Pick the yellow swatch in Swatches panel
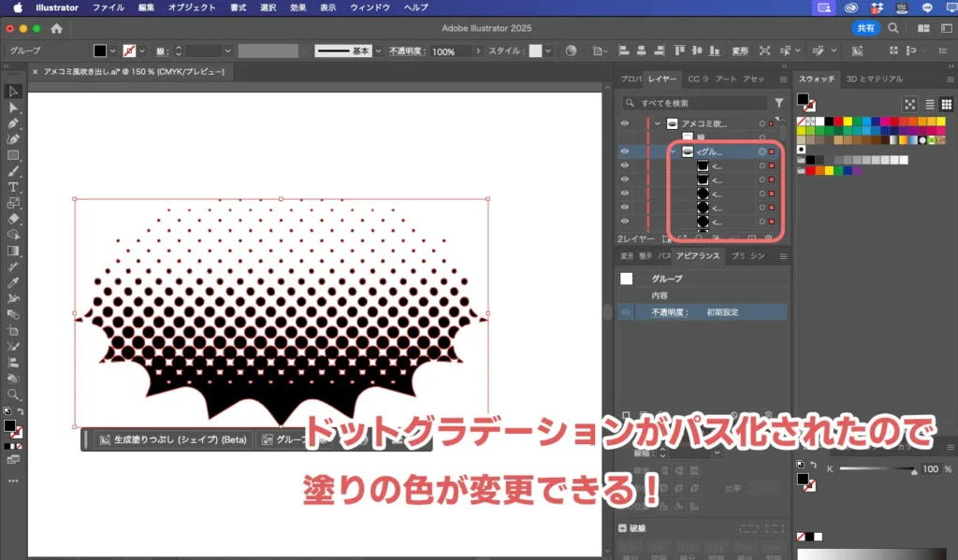958x560 pixels. 848,121
